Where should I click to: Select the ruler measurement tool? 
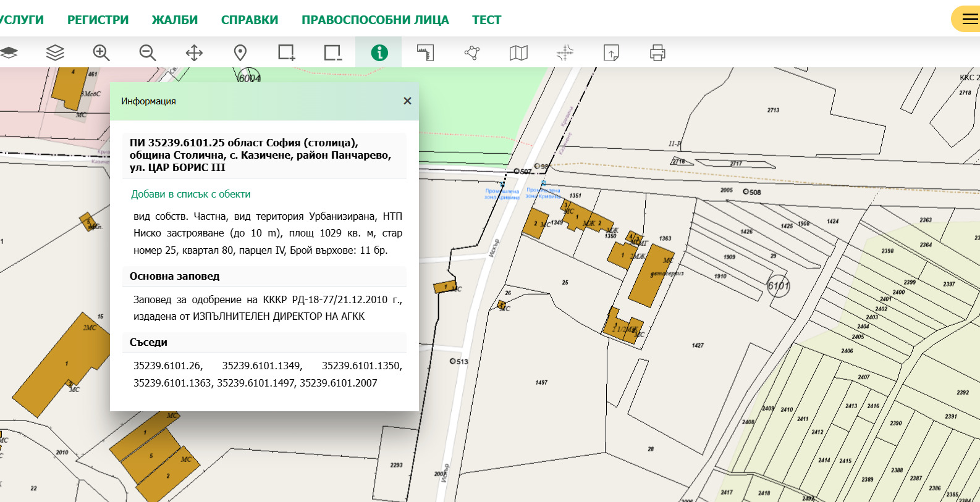(x=425, y=53)
